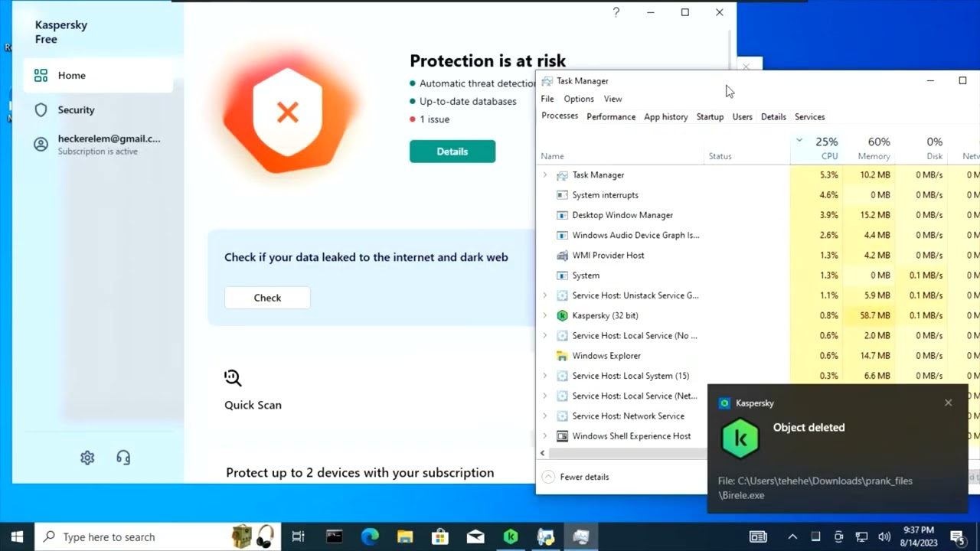Open Task Manager File menu
Screen dimensions: 980x551
547,99
